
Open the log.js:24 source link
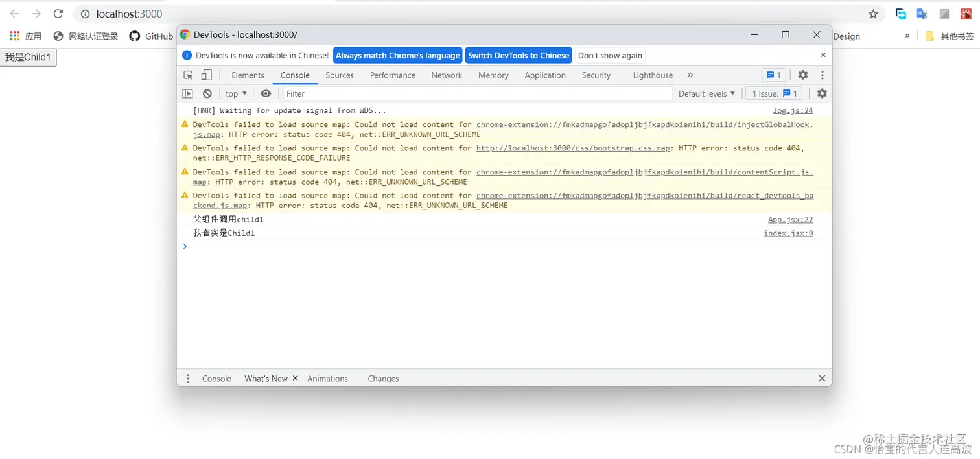793,111
